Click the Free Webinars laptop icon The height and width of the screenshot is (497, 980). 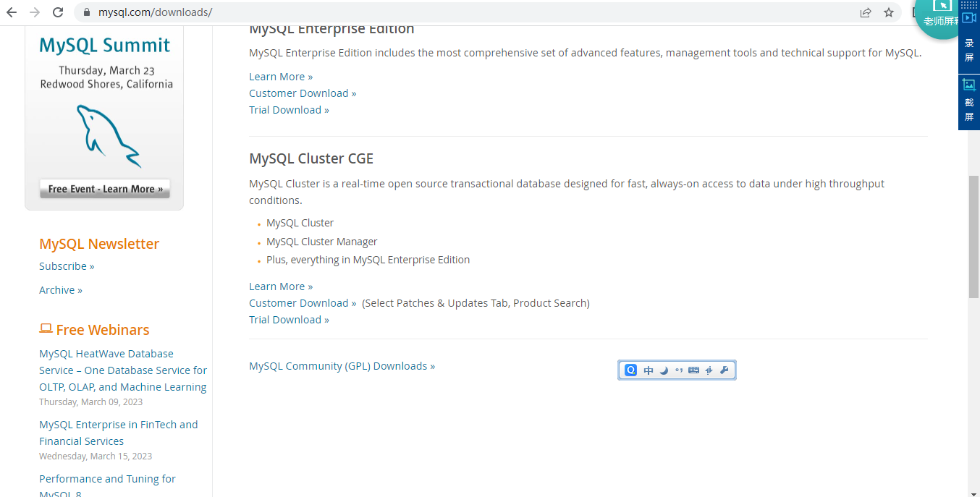[x=46, y=328]
